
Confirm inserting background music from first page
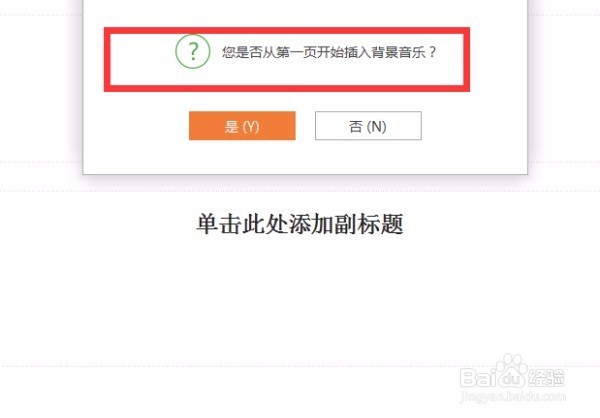point(242,126)
